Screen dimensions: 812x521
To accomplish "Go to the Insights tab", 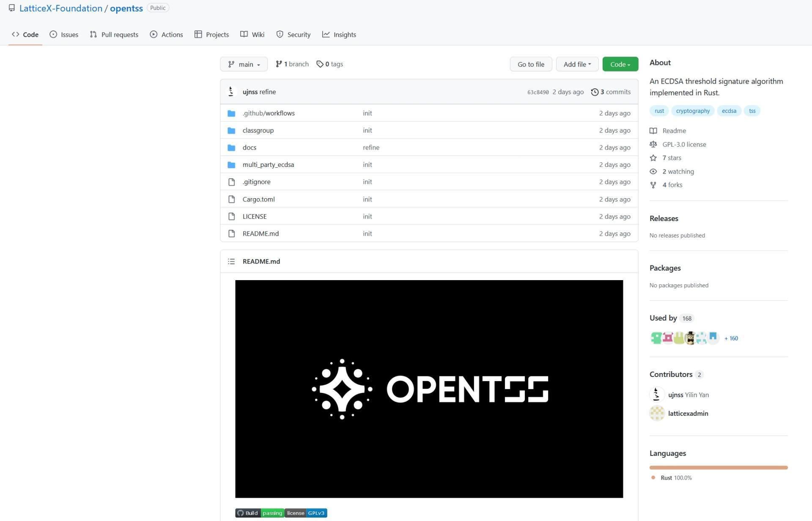I will (x=339, y=35).
